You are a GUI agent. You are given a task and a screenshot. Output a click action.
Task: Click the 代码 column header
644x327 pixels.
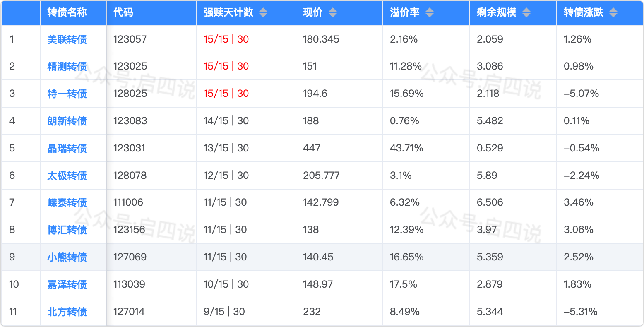(123, 12)
